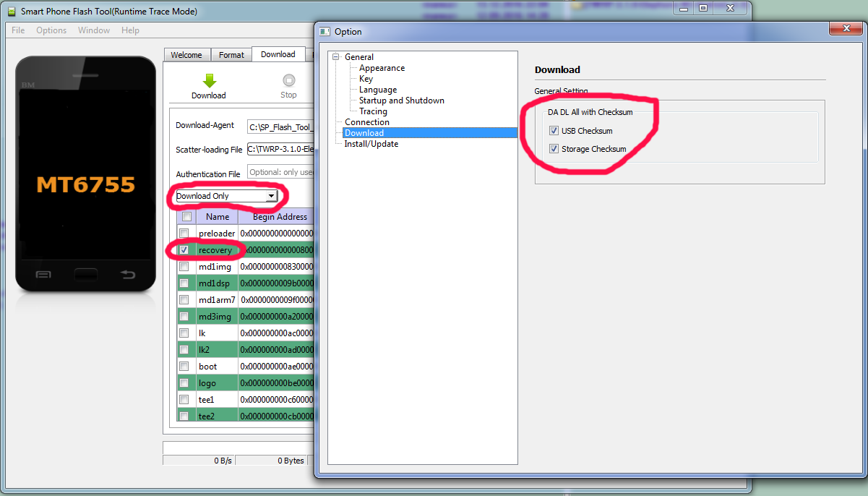
Task: Click the Authentication File input field
Action: tap(281, 172)
